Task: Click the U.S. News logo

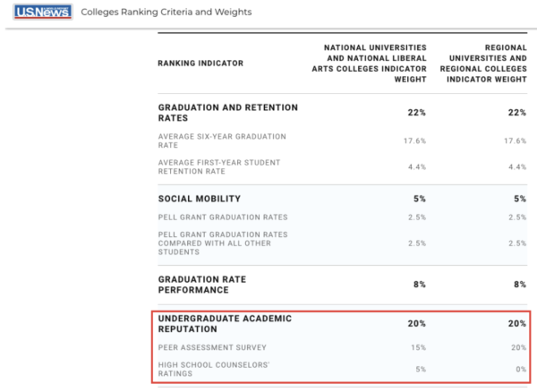Action: (x=43, y=12)
